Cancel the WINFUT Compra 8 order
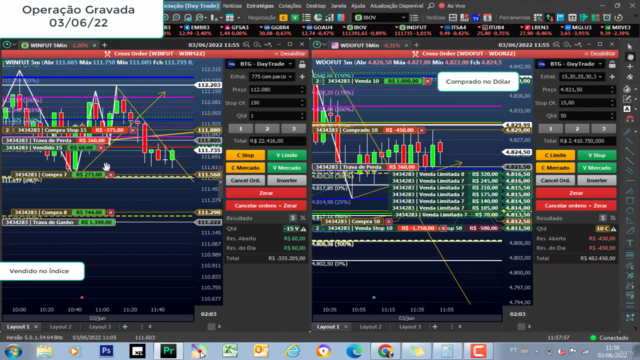This screenshot has width=640, height=360. [111, 213]
